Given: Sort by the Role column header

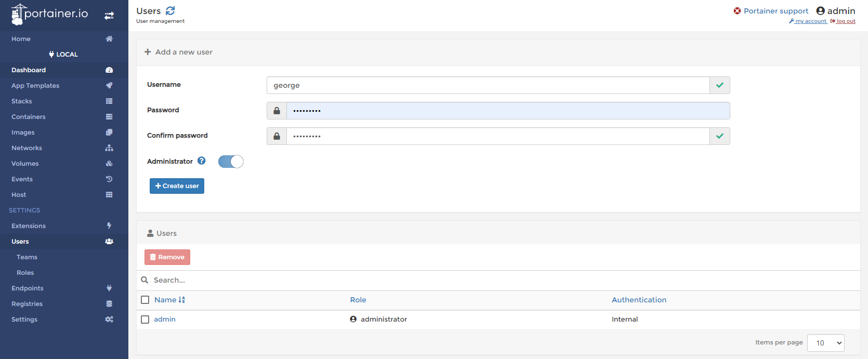Looking at the screenshot, I should [x=358, y=300].
